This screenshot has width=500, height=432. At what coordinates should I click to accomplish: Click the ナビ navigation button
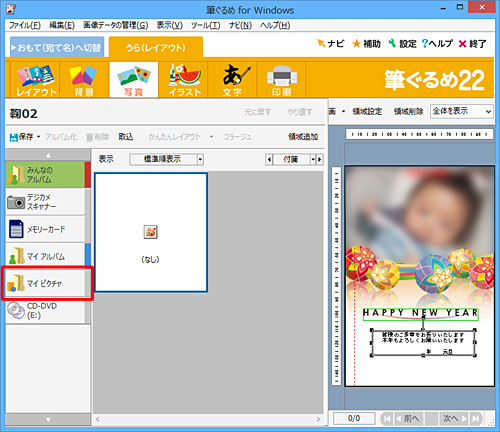330,44
